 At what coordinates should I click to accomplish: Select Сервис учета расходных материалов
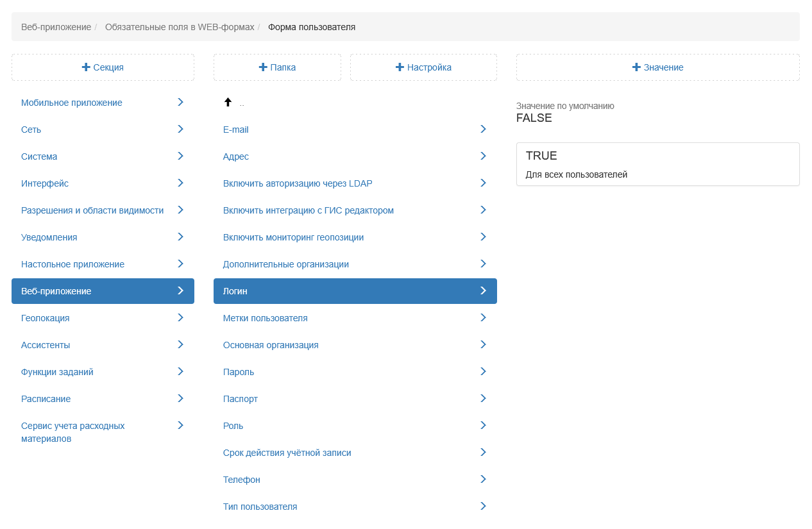(x=72, y=432)
